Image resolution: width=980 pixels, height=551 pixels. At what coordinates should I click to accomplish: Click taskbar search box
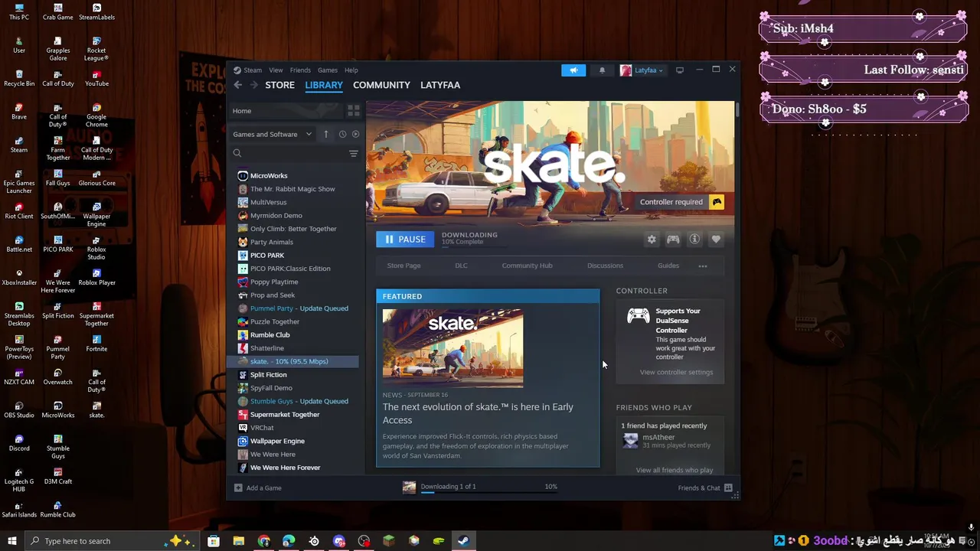point(111,541)
